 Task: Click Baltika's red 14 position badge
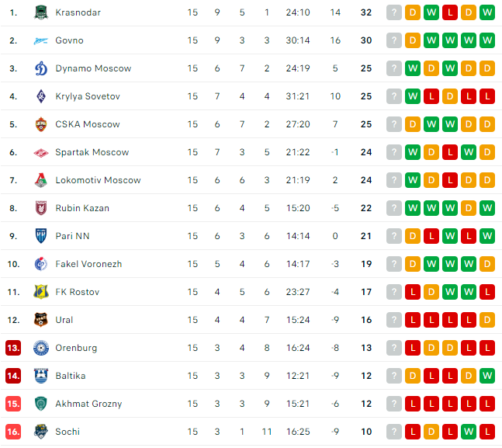point(13,376)
